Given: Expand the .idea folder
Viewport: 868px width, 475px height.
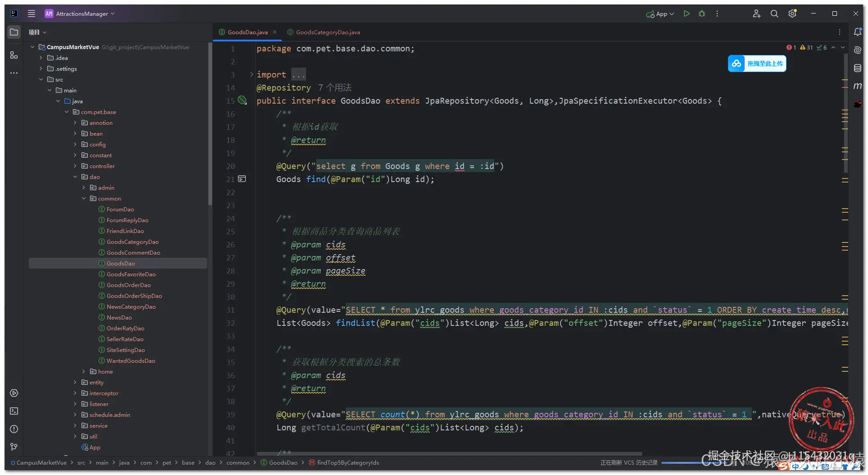Looking at the screenshot, I should (41, 58).
